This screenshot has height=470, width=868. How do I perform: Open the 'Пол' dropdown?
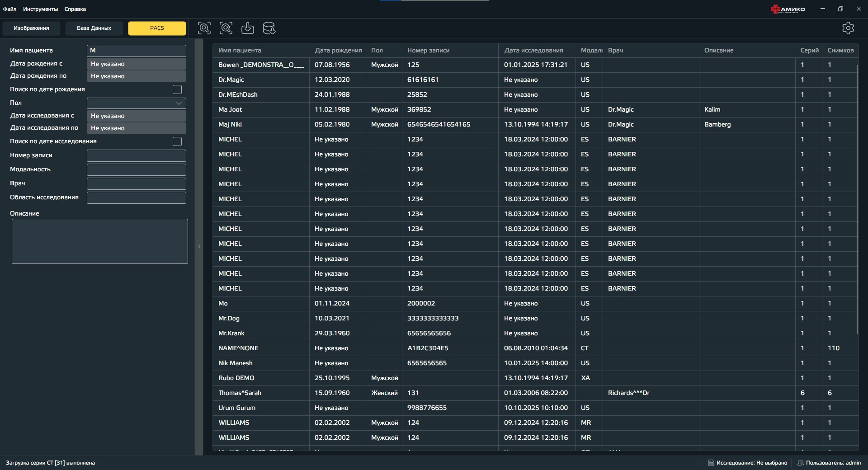point(137,103)
